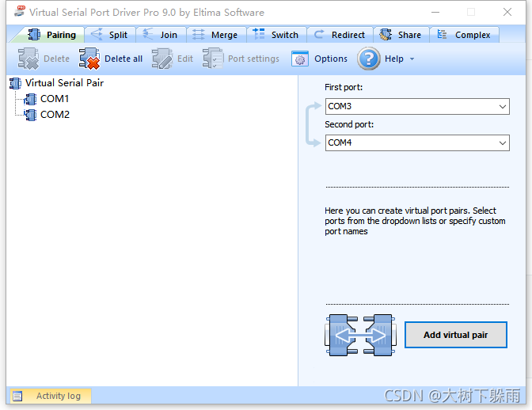Click the app icon in title bar
This screenshot has height=410, width=532.
coord(20,11)
